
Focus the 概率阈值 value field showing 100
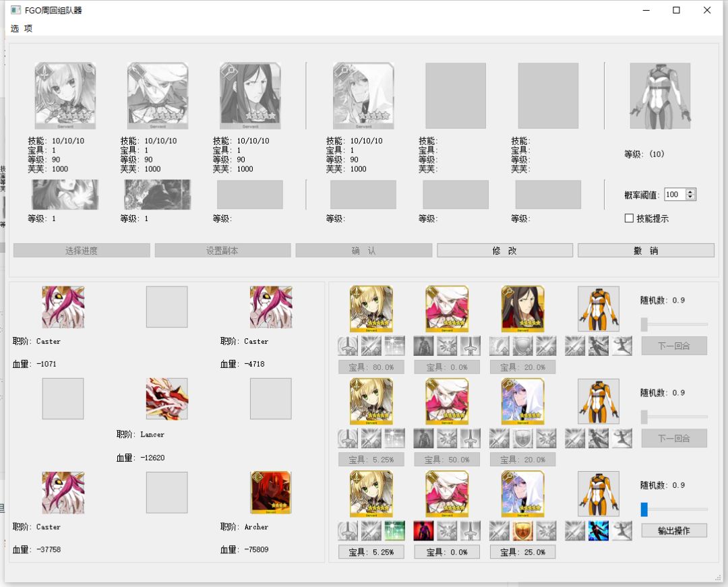pos(675,194)
